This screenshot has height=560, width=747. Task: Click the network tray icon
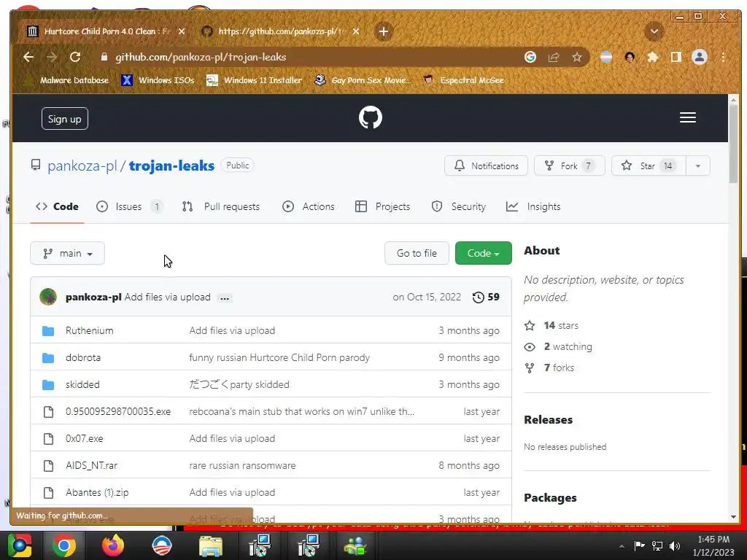[657, 545]
